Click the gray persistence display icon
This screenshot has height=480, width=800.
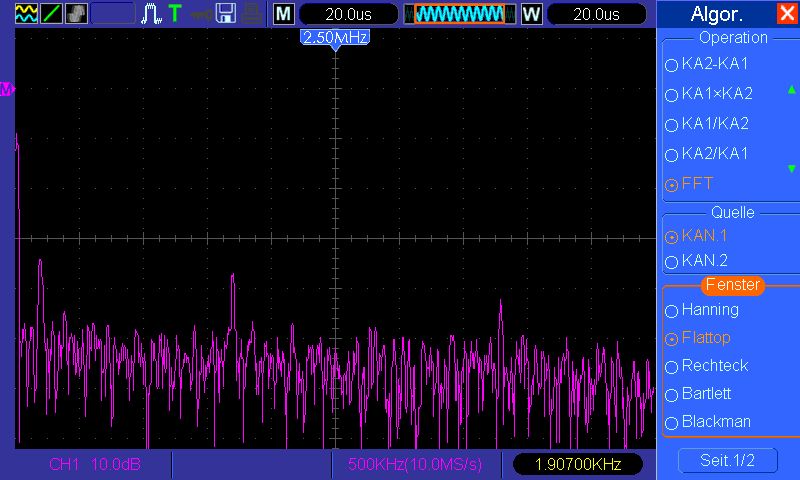point(76,14)
